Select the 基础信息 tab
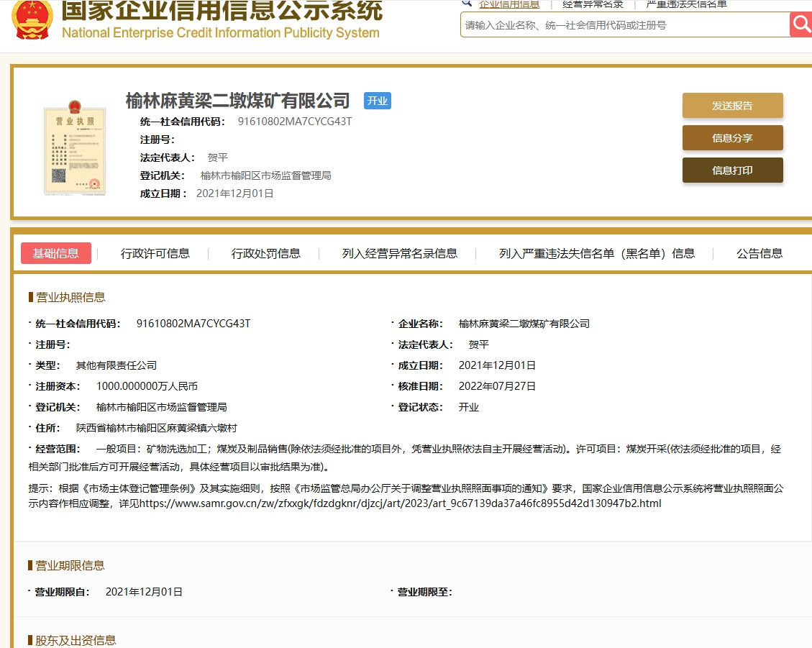812x648 pixels. 56,253
